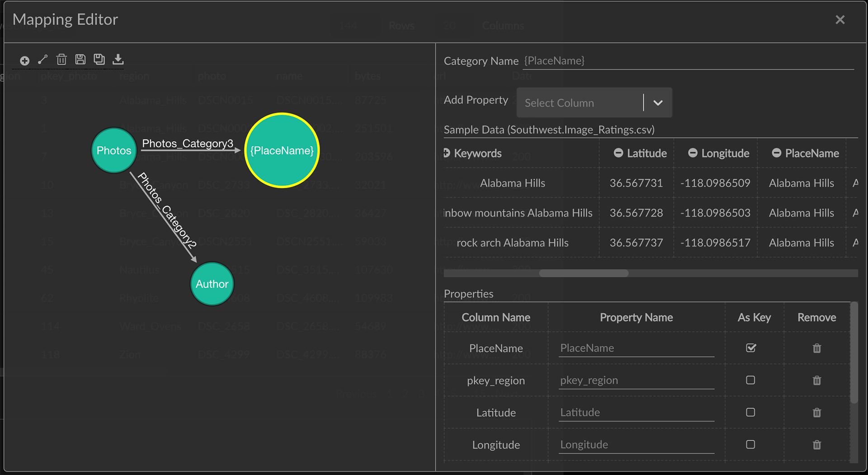Click the Photos_Category3 edge label

coord(188,143)
